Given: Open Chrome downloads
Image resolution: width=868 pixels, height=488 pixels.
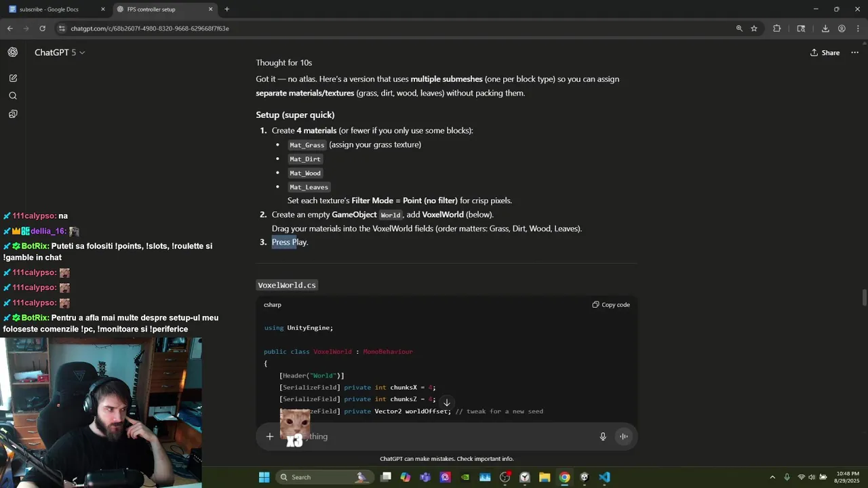Looking at the screenshot, I should click(825, 28).
